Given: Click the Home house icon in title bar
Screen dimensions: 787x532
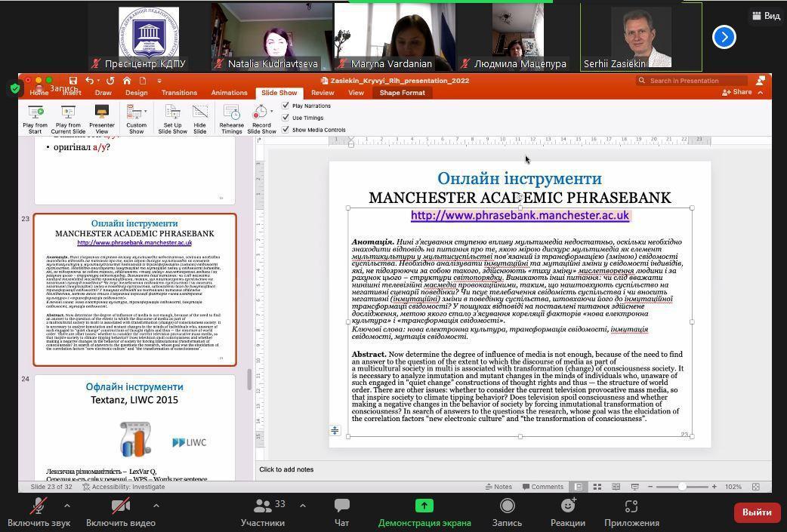Looking at the screenshot, I should click(127, 80).
